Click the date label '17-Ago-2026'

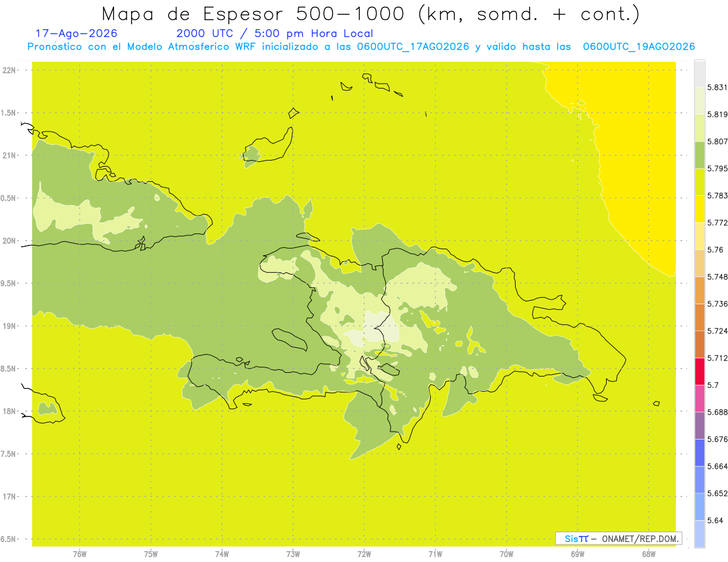[x=76, y=33]
